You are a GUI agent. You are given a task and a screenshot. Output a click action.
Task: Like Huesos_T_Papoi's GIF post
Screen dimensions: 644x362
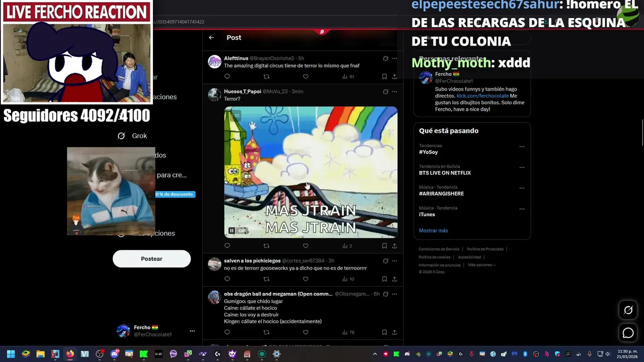[x=305, y=246]
